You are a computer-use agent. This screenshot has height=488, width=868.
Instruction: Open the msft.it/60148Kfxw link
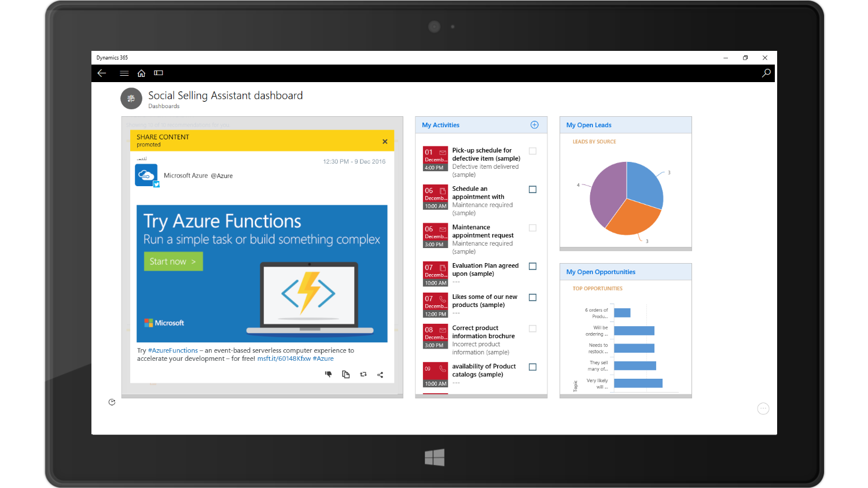coord(284,358)
